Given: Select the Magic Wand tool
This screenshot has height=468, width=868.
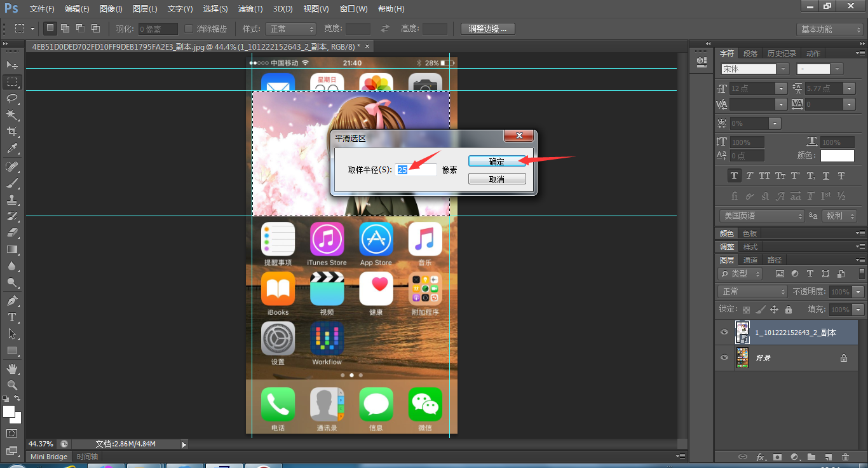Looking at the screenshot, I should (x=11, y=114).
